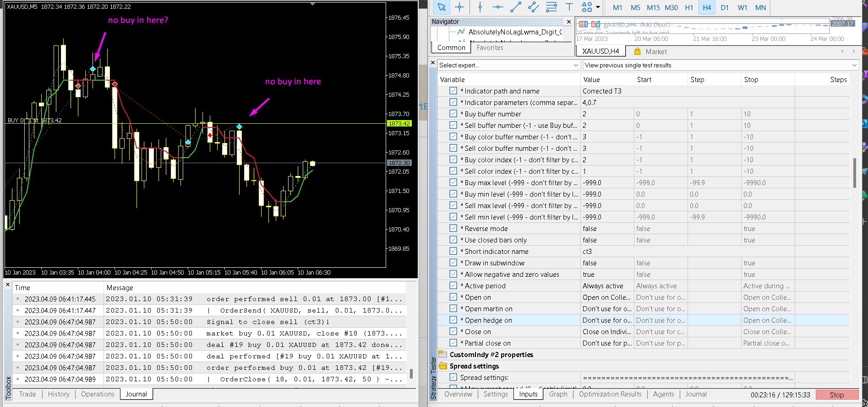Screen dimensions: 868x407
Task: Stop the running strategy test
Action: tap(837, 395)
